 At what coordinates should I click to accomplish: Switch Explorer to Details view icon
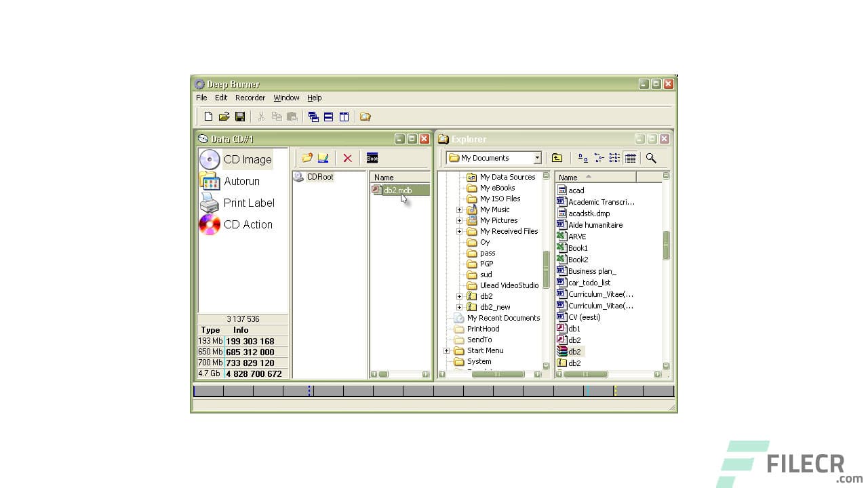click(630, 157)
